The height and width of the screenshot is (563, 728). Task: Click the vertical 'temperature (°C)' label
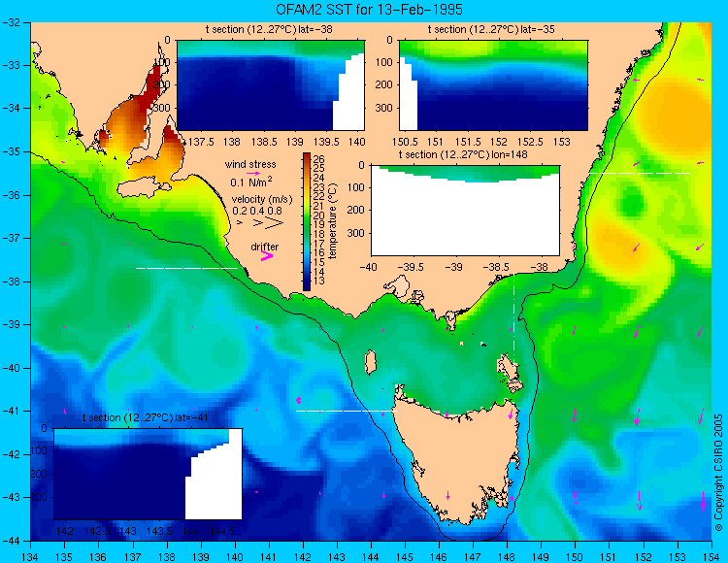click(x=333, y=220)
